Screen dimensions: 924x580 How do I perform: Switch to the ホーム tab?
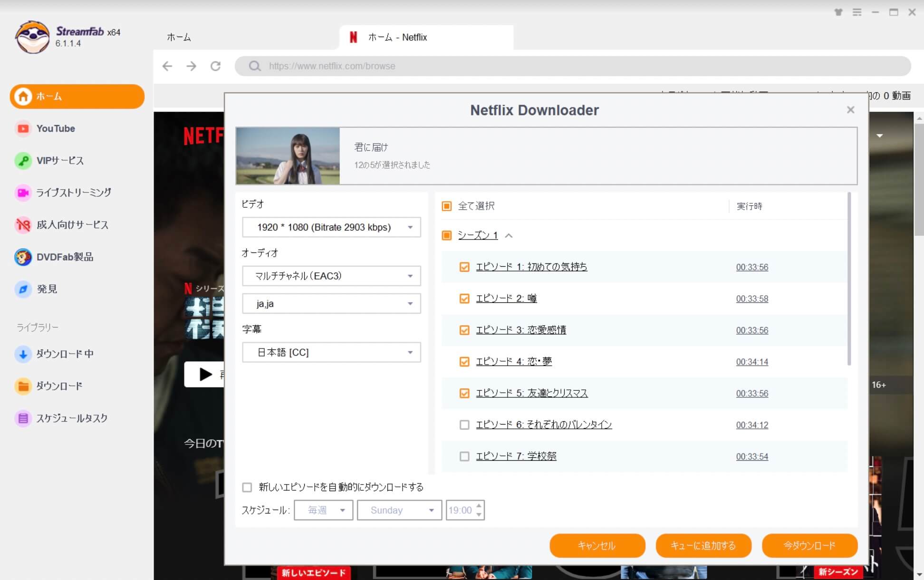click(x=179, y=37)
